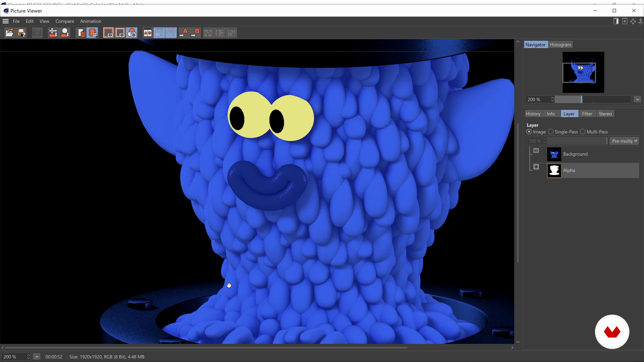The height and width of the screenshot is (362, 644).
Task: Select the Image radio button
Action: [529, 132]
